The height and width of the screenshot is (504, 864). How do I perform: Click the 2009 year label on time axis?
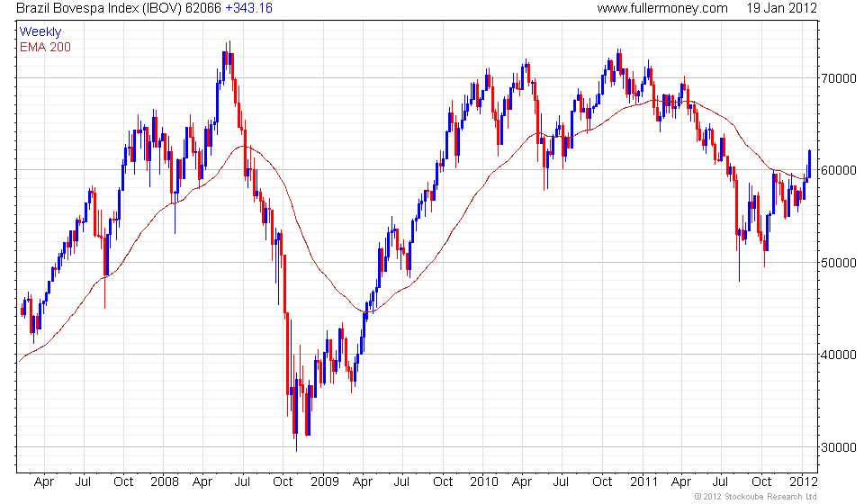[325, 481]
